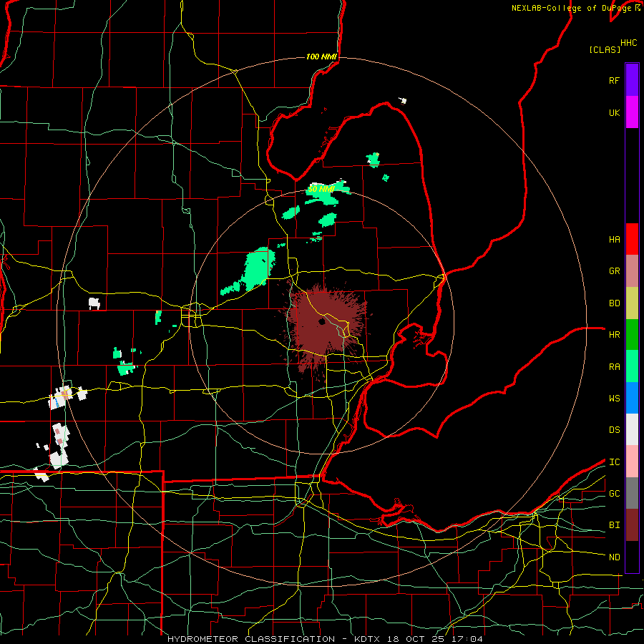This screenshot has width=644, height=644.
Task: Click the 'NEXLAB-College of DuPage' credit text
Action: 571,8
